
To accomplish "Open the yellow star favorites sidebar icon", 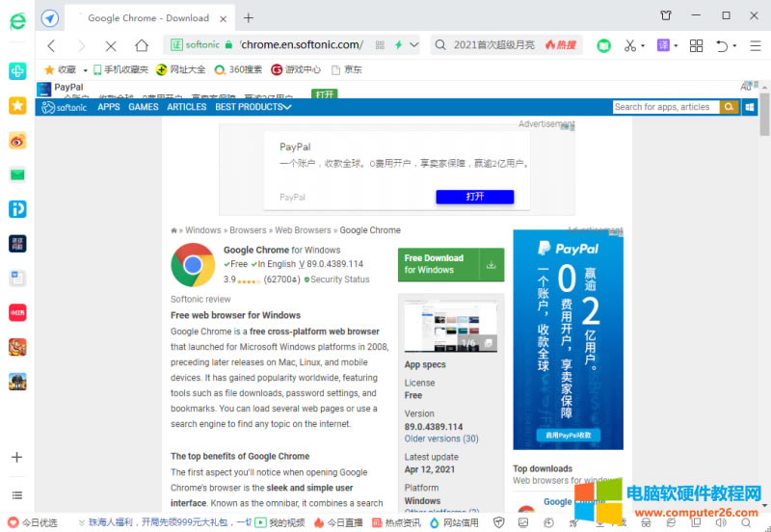I will [17, 105].
